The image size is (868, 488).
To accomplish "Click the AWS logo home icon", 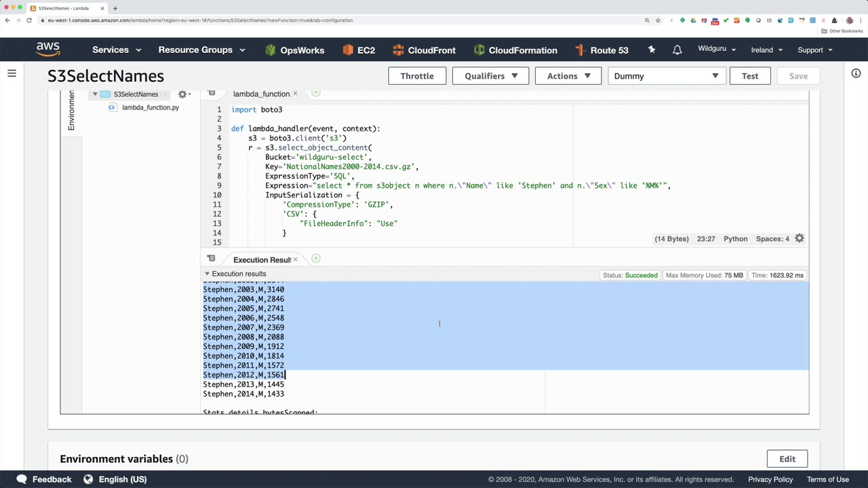I will click(x=48, y=49).
